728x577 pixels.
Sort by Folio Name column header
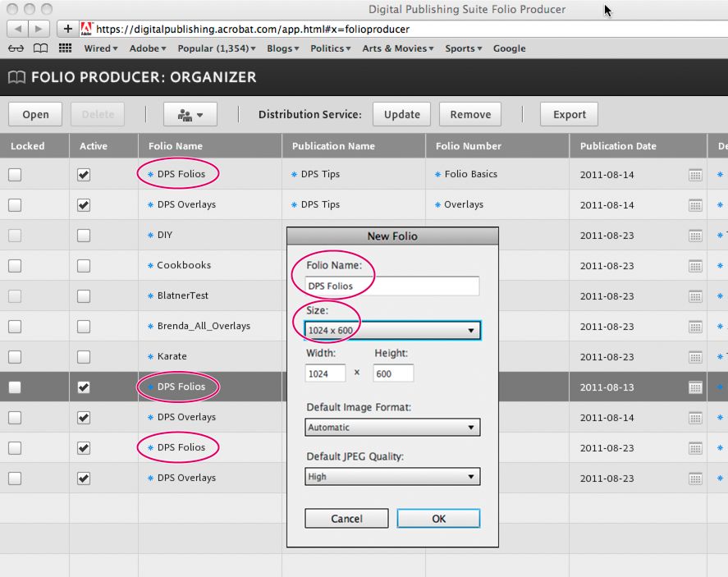210,146
